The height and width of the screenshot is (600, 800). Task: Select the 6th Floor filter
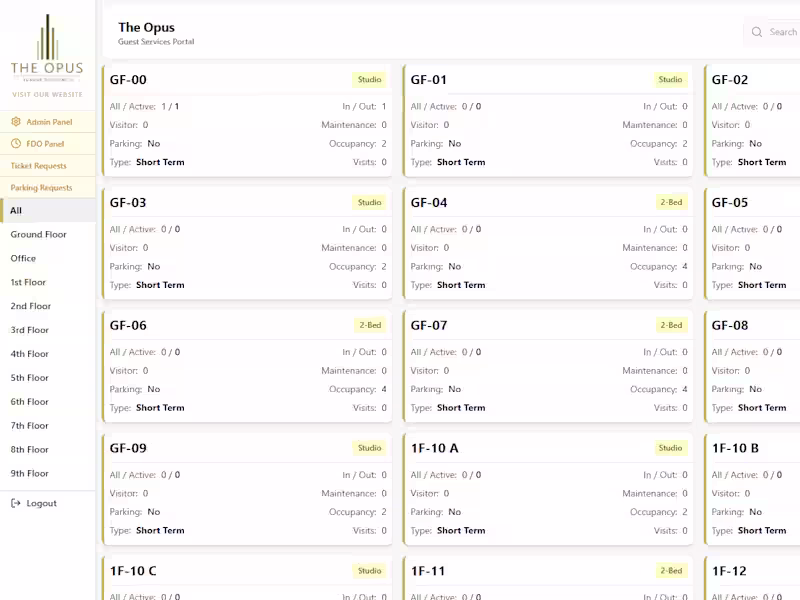pyautogui.click(x=47, y=402)
